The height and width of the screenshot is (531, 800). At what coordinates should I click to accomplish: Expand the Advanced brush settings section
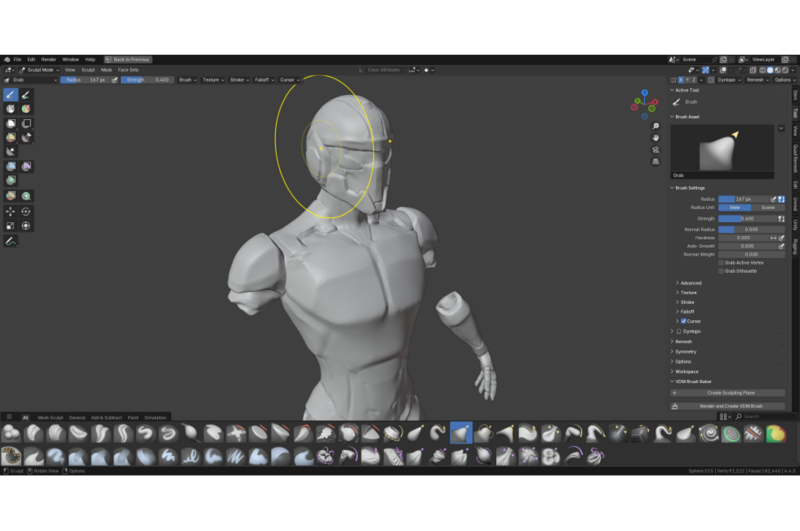click(690, 283)
